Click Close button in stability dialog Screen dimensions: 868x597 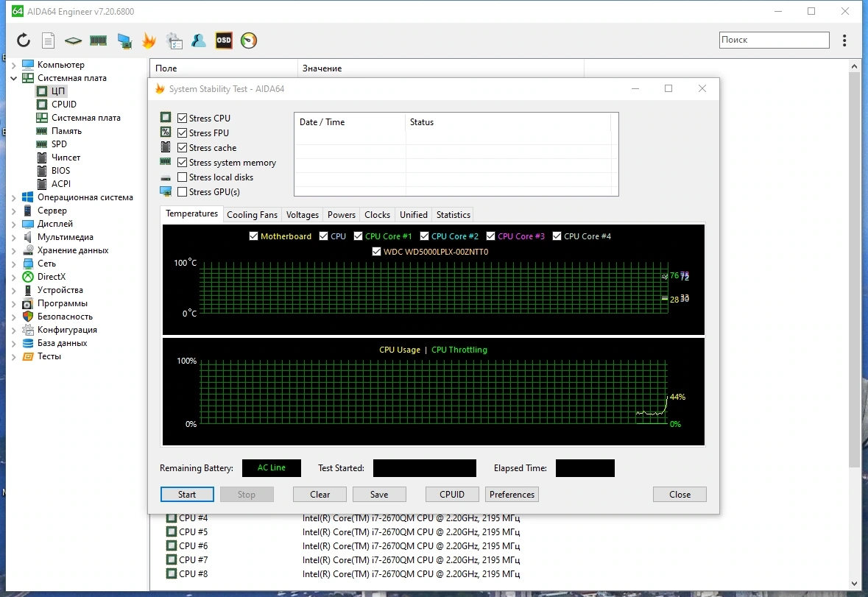coord(680,494)
